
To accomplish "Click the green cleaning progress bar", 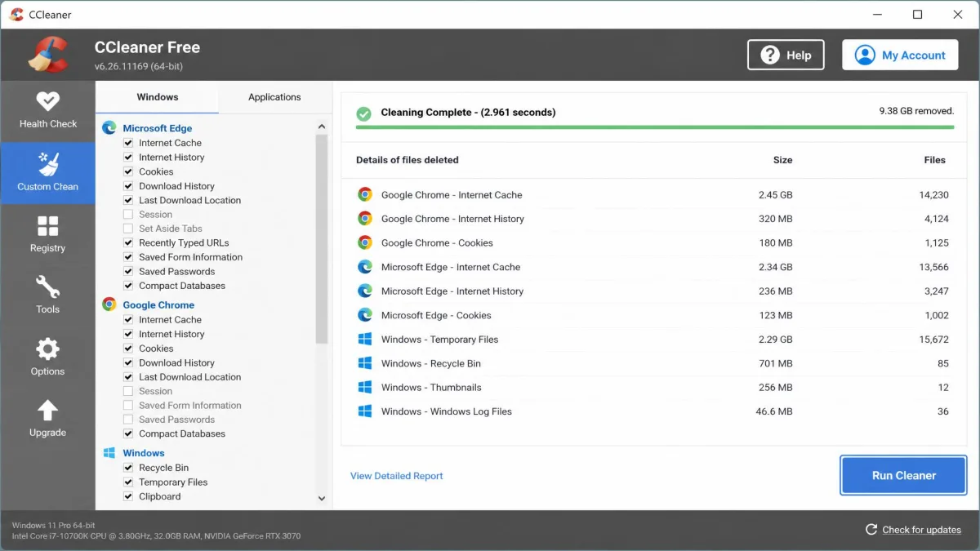I will tap(655, 127).
